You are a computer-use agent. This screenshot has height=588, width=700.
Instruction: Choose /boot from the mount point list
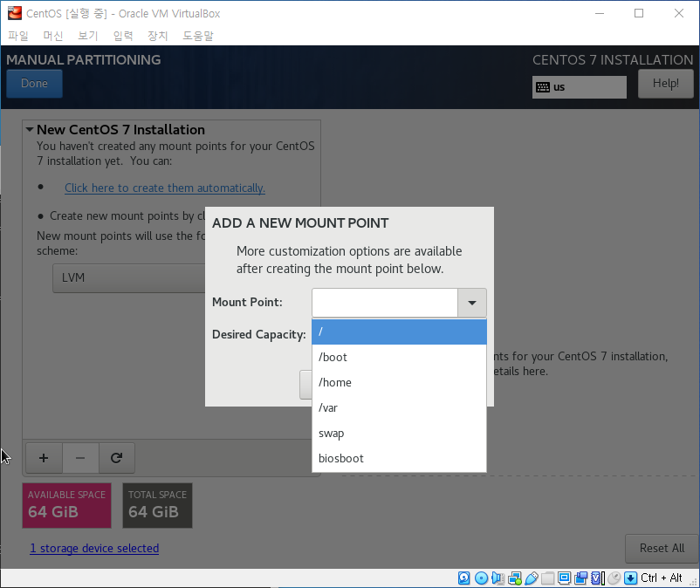point(399,358)
